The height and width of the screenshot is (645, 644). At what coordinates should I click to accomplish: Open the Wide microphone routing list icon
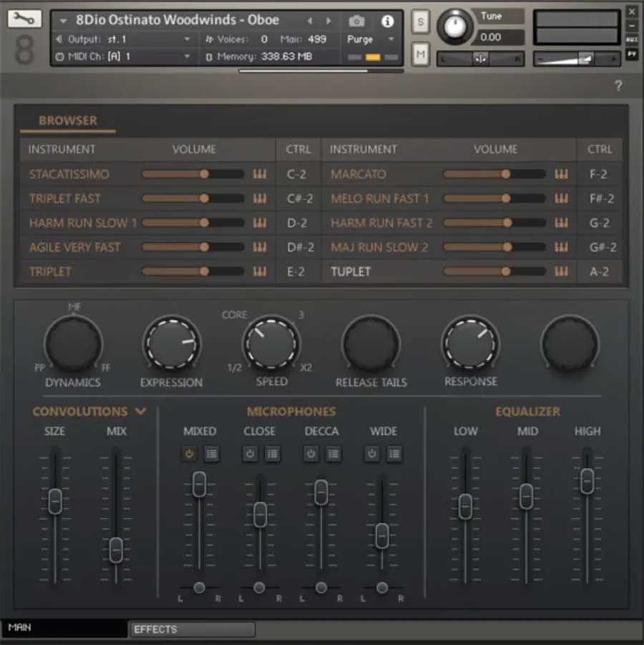(394, 454)
